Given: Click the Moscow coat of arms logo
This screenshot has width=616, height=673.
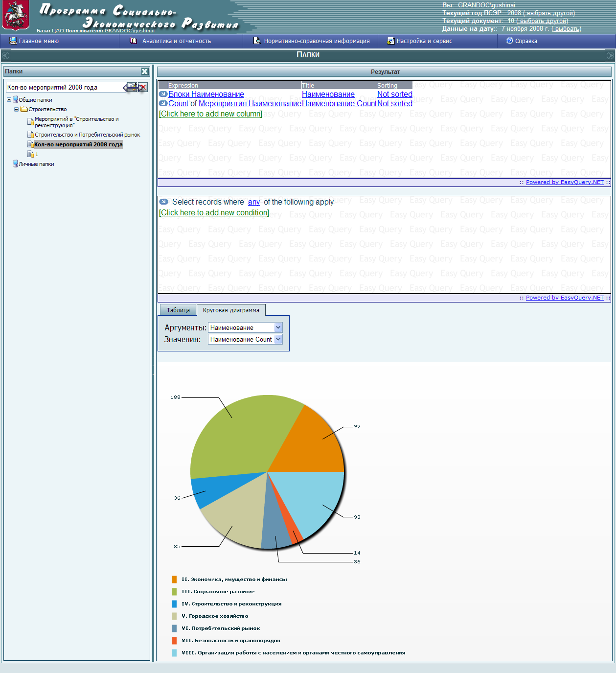Looking at the screenshot, I should pos(16,16).
